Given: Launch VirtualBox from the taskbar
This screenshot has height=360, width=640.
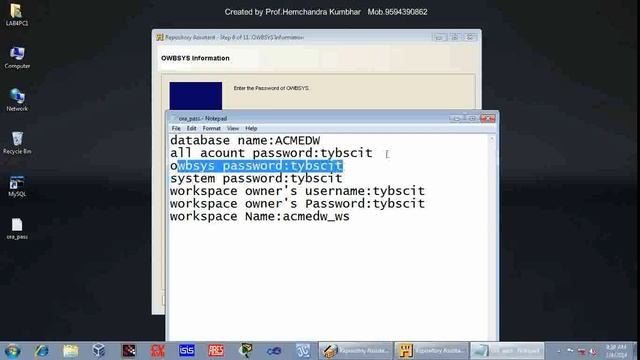Looking at the screenshot, I should [x=99, y=351].
